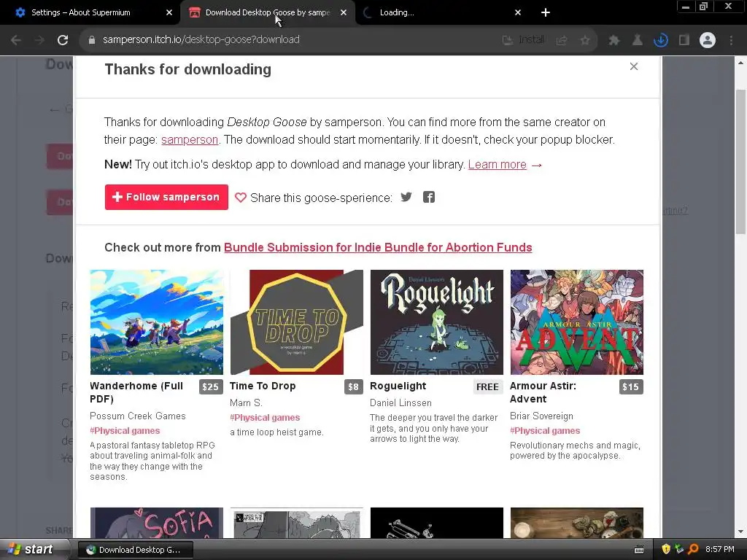Image resolution: width=747 pixels, height=560 pixels.
Task: Click Briar Sovereign author name
Action: click(542, 416)
